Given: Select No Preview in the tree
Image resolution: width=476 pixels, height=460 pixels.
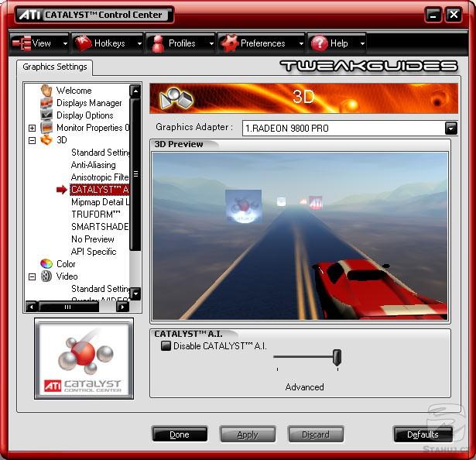Looking at the screenshot, I should pyautogui.click(x=93, y=239).
